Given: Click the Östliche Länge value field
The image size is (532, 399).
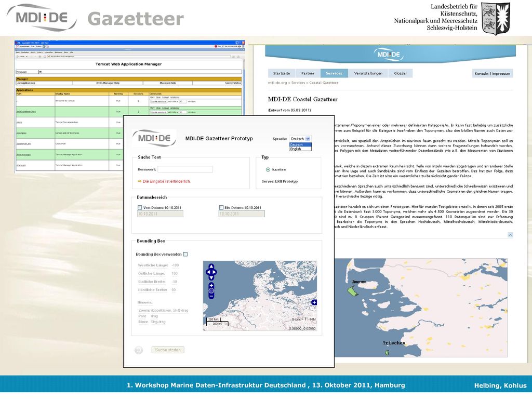Looking at the screenshot, I should point(175,273).
